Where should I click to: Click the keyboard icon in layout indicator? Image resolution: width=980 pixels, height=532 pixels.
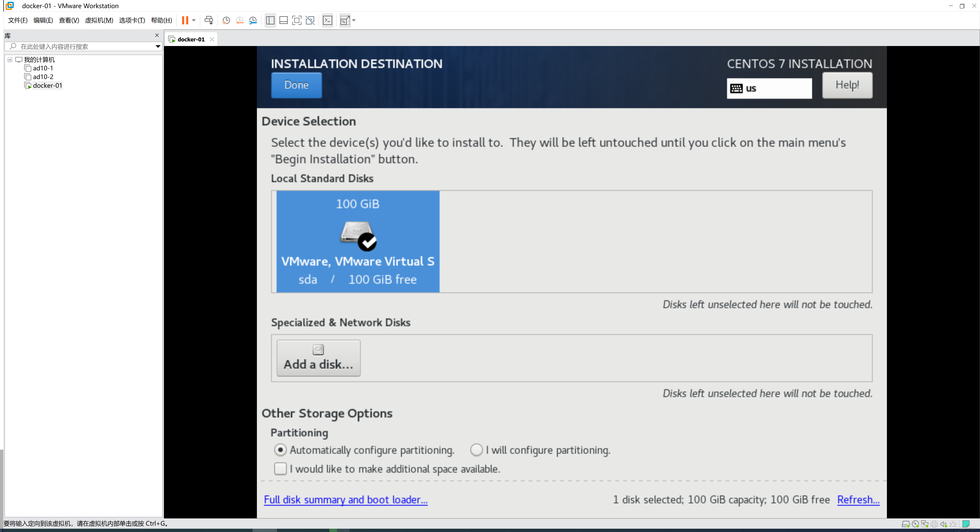(736, 89)
